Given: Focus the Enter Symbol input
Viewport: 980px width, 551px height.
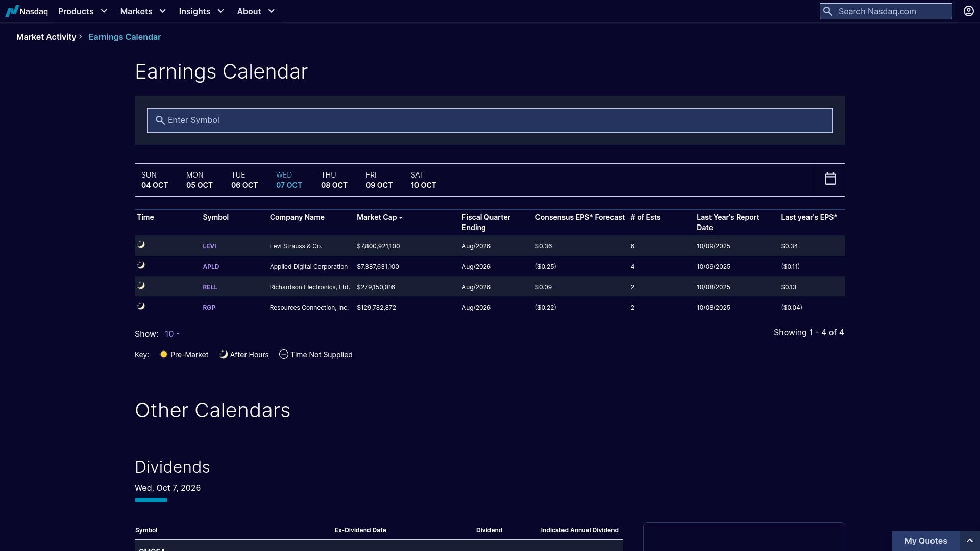Looking at the screenshot, I should pos(489,120).
